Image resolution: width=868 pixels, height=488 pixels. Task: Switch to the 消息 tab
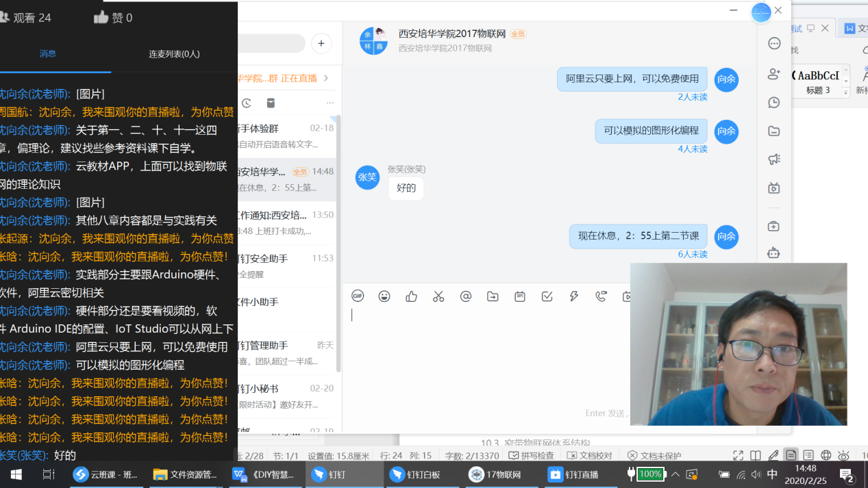pos(48,54)
